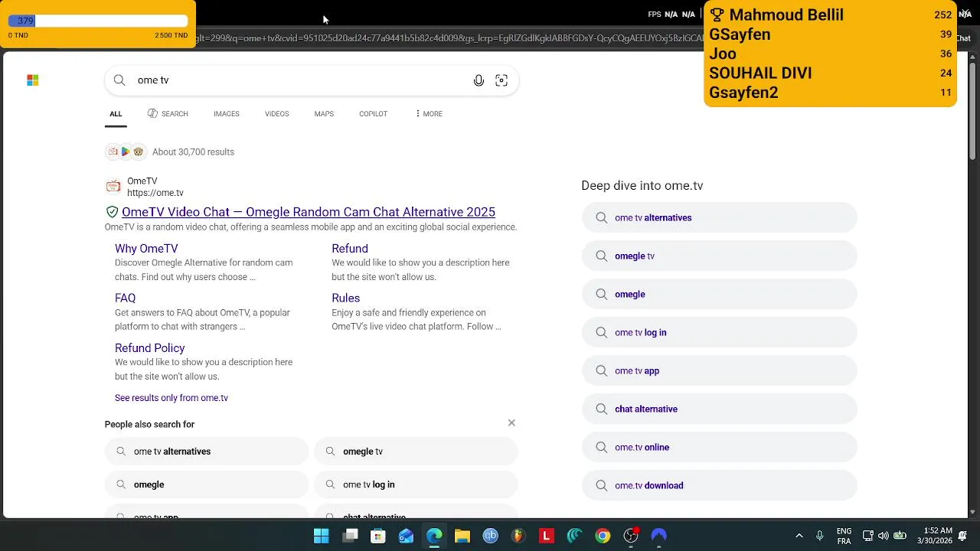Screen dimensions: 980x551
Task: Open the Why OmeTV sitelink
Action: click(x=146, y=249)
